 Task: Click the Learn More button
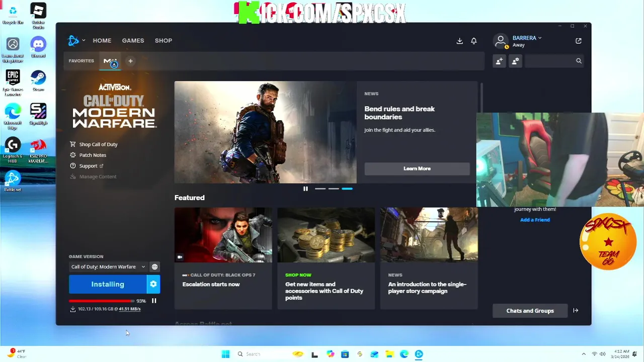point(417,168)
